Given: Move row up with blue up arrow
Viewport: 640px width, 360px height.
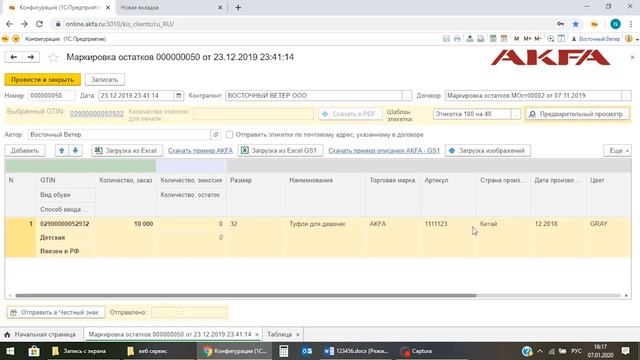Looking at the screenshot, I should 62,151.
